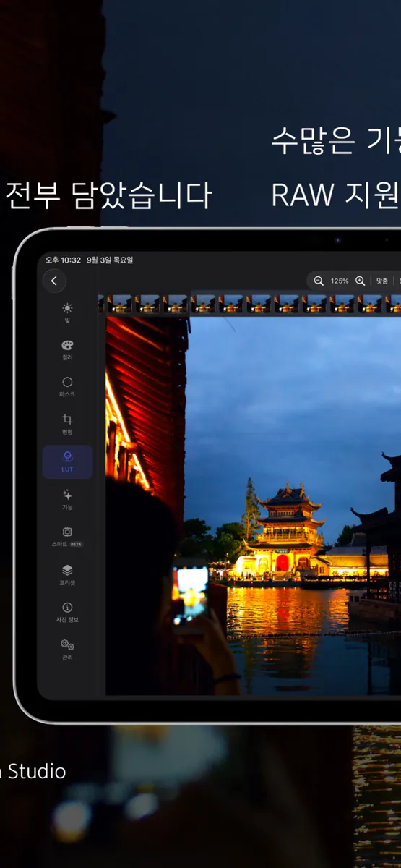Image resolution: width=401 pixels, height=868 pixels.
Task: Open the 빛 (Light) adjustment tool
Action: point(67,312)
